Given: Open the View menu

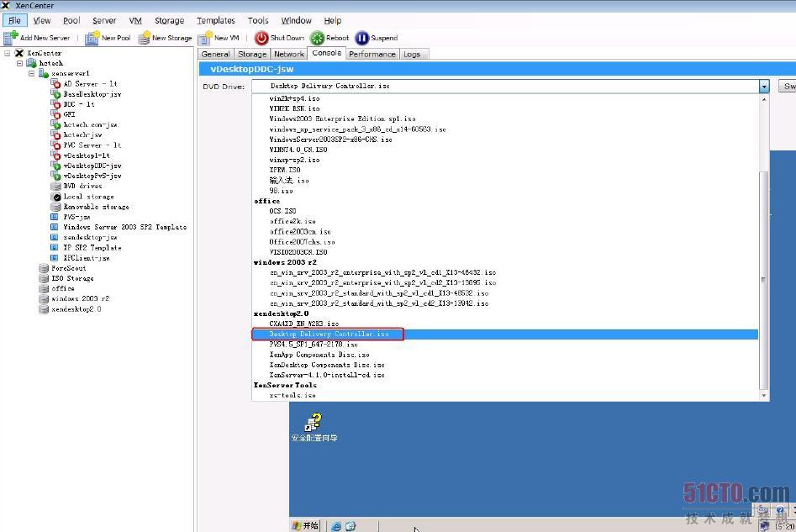Looking at the screenshot, I should (42, 20).
